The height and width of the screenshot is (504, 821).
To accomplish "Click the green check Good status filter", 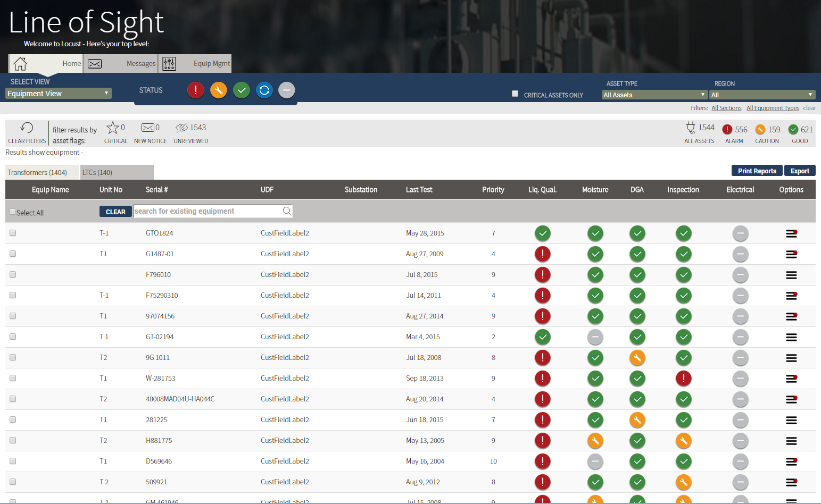I will [x=241, y=90].
